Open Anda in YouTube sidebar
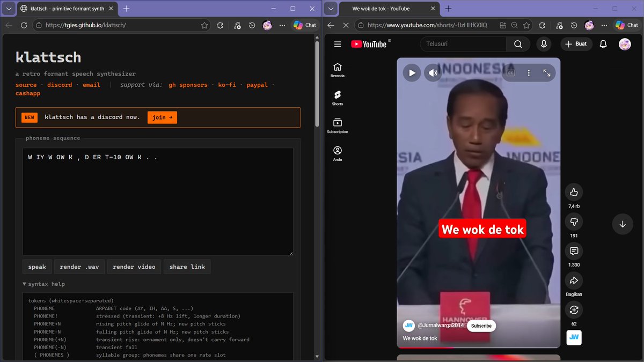 (x=338, y=154)
